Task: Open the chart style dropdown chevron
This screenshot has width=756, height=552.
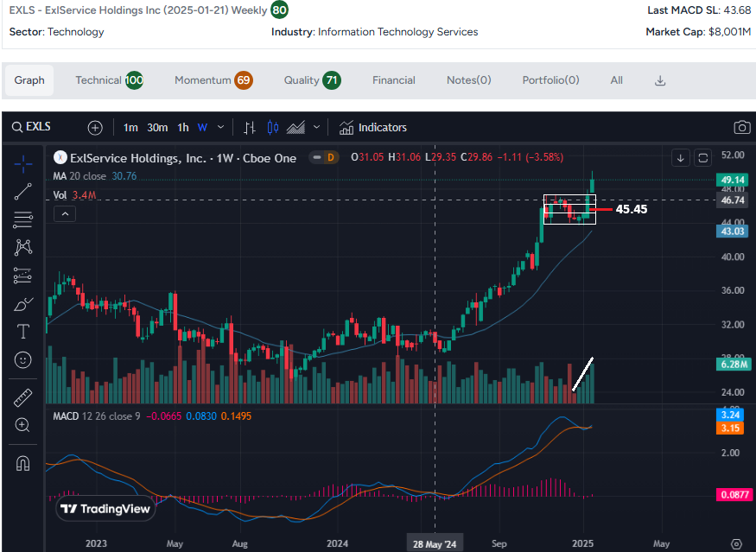Action: click(x=317, y=127)
